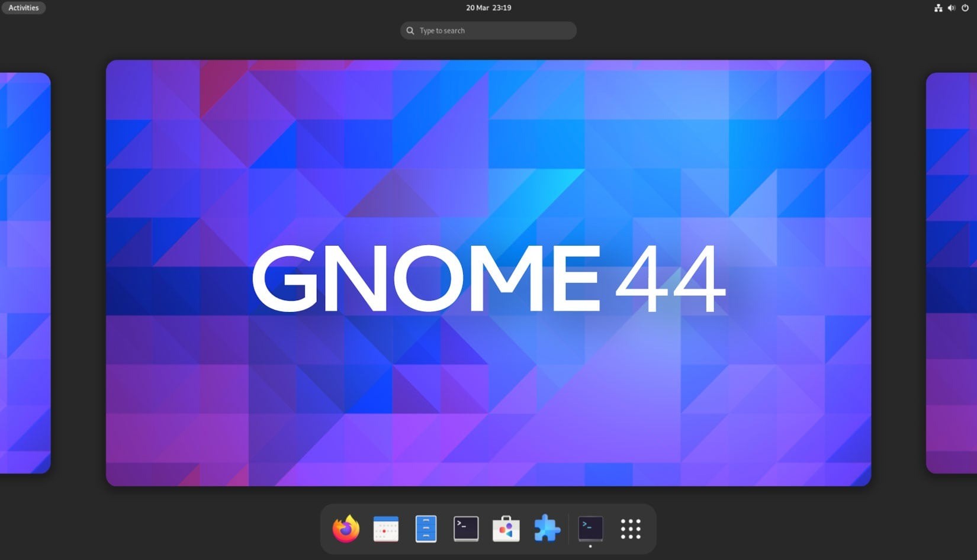Open the Files application

pyautogui.click(x=425, y=529)
